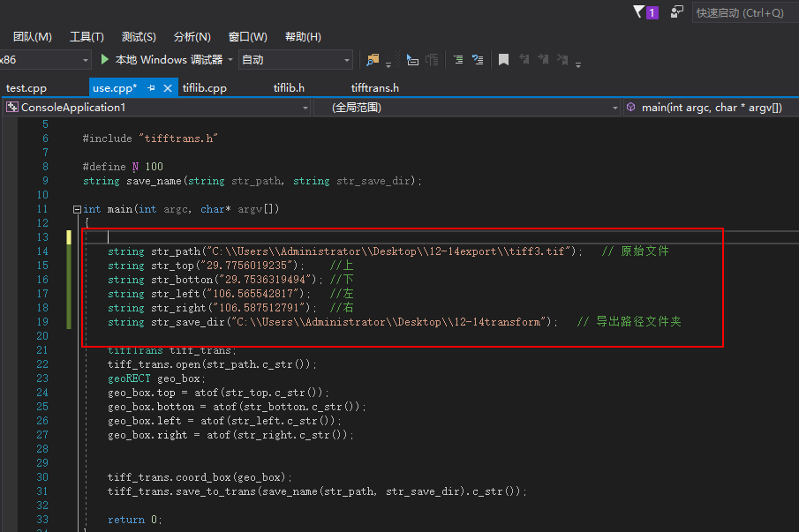Open the main(int argc...) member dropdown

712,108
